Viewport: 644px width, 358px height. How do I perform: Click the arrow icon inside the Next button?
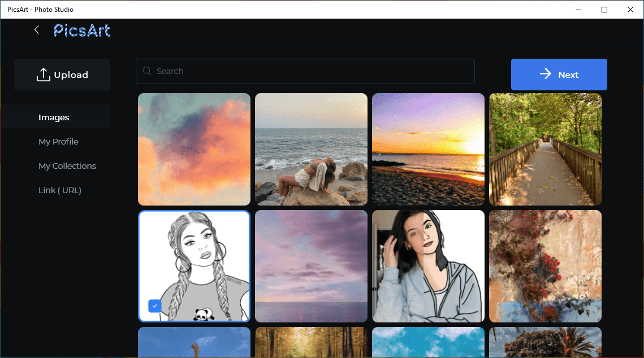click(x=545, y=74)
